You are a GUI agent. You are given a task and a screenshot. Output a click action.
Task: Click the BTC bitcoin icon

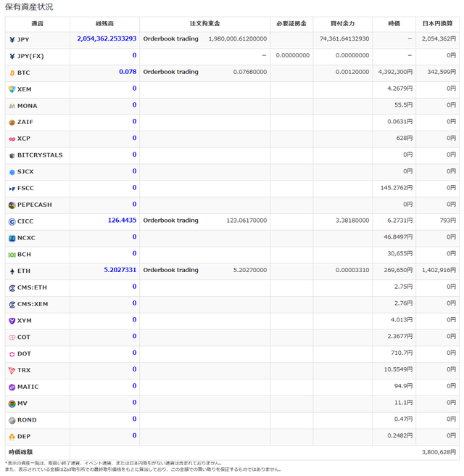point(12,73)
